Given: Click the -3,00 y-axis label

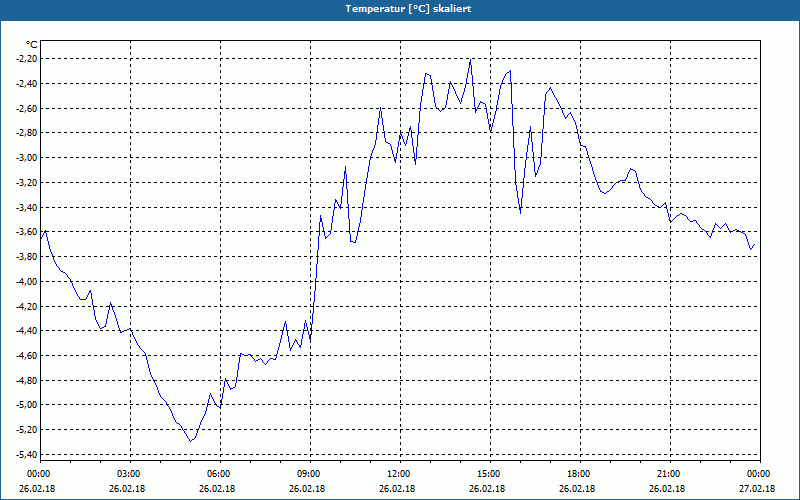Looking at the screenshot, I should point(27,158).
